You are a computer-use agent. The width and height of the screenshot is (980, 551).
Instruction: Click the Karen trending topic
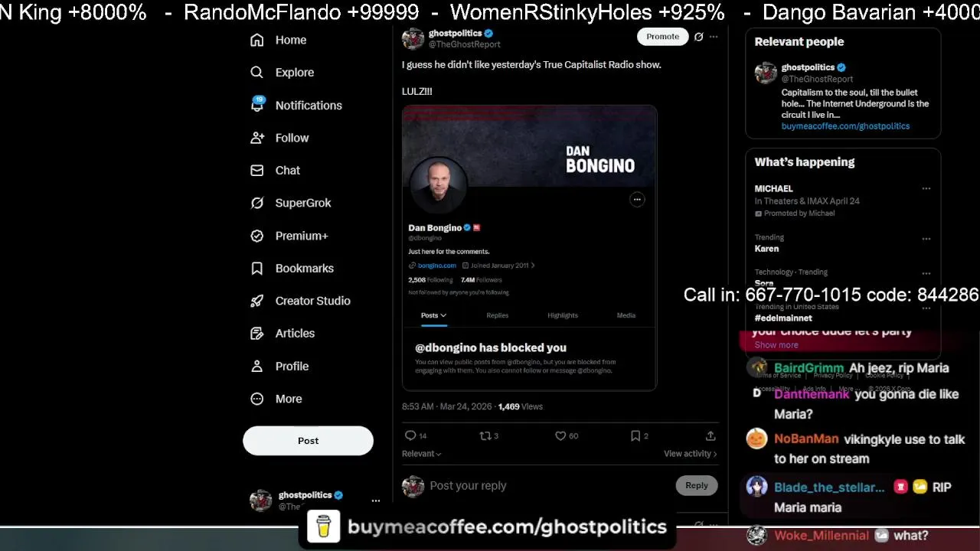(766, 249)
